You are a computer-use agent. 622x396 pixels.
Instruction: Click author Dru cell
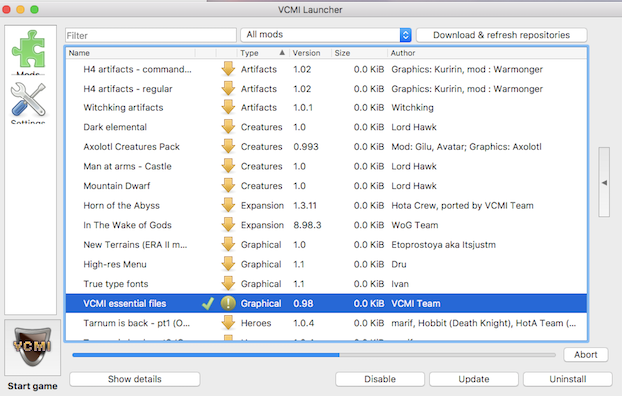[x=399, y=264]
